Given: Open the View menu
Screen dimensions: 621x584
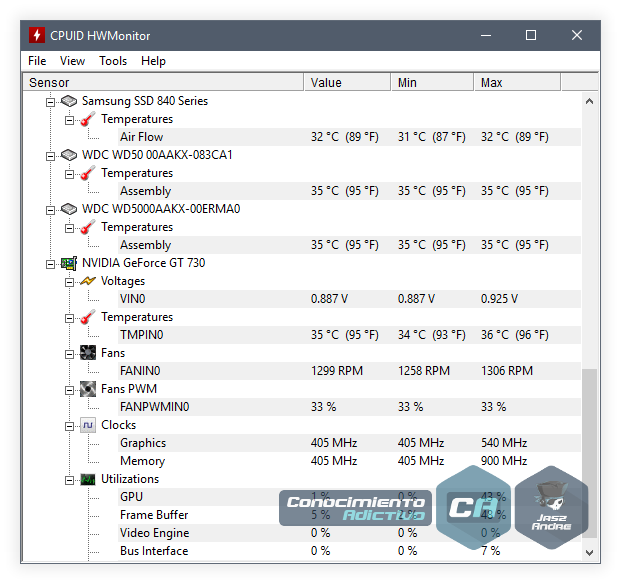Looking at the screenshot, I should pyautogui.click(x=72, y=61).
